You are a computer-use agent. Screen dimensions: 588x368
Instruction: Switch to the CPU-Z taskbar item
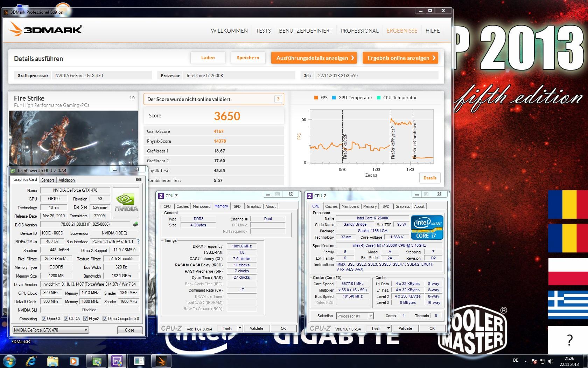117,361
